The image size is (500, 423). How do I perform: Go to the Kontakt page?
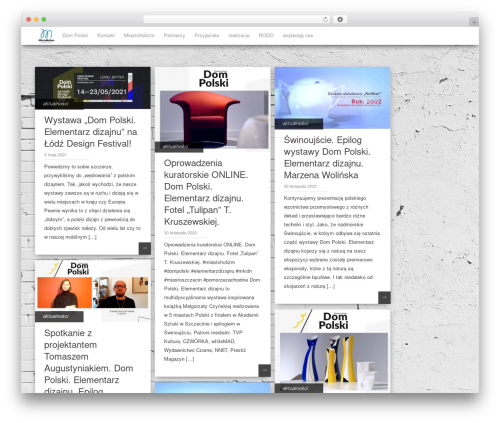pyautogui.click(x=106, y=35)
